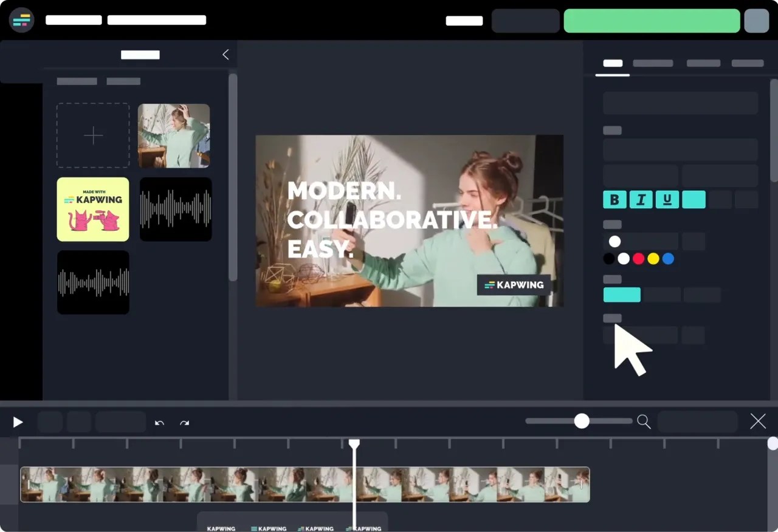Image resolution: width=778 pixels, height=532 pixels.
Task: Collapse the left media panel with the chevron
Action: click(225, 54)
